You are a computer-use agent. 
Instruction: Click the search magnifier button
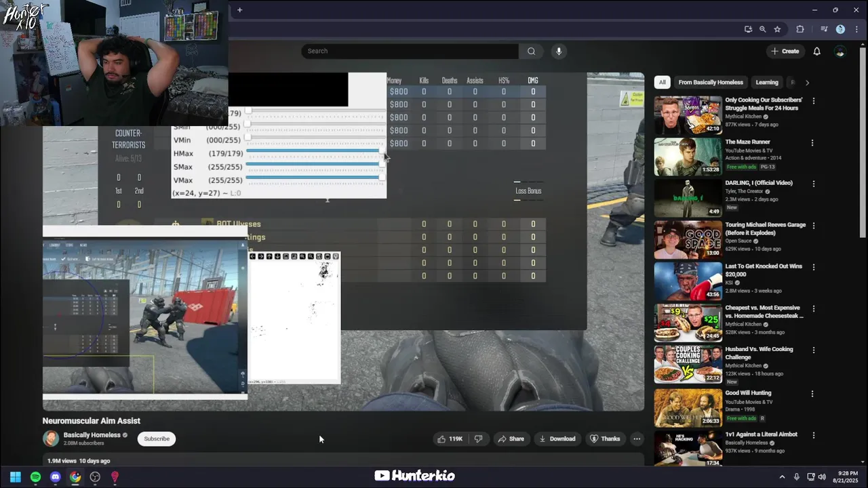pyautogui.click(x=531, y=51)
